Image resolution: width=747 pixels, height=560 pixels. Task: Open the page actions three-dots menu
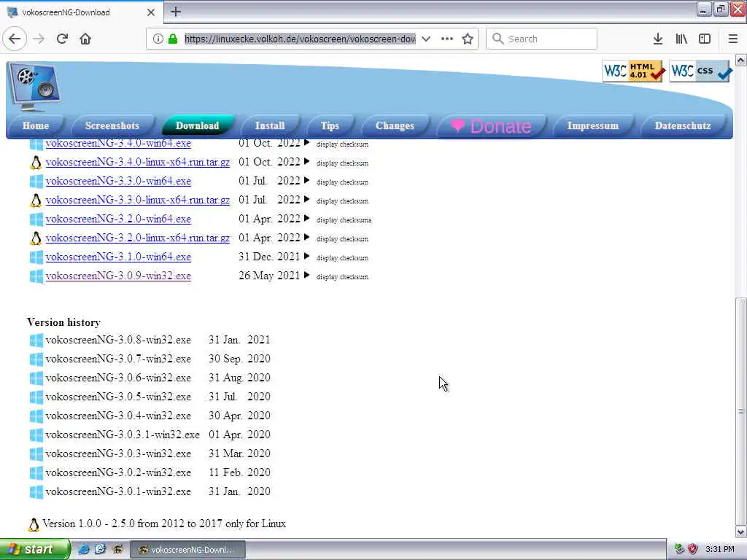[447, 39]
